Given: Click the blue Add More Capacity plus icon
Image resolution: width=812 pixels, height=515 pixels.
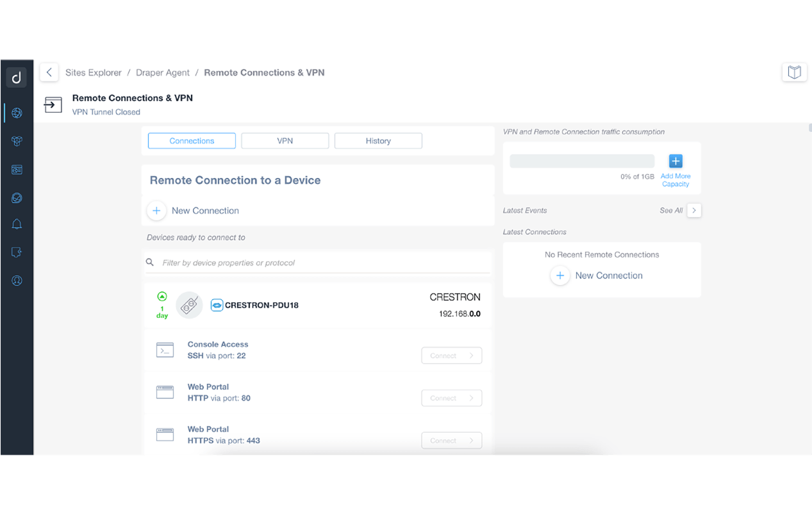Looking at the screenshot, I should (x=675, y=161).
